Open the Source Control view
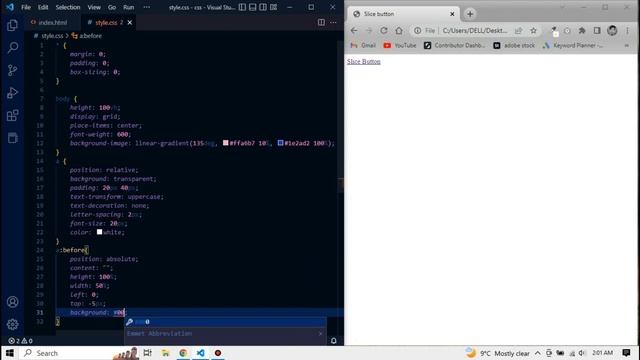 click(x=12, y=70)
